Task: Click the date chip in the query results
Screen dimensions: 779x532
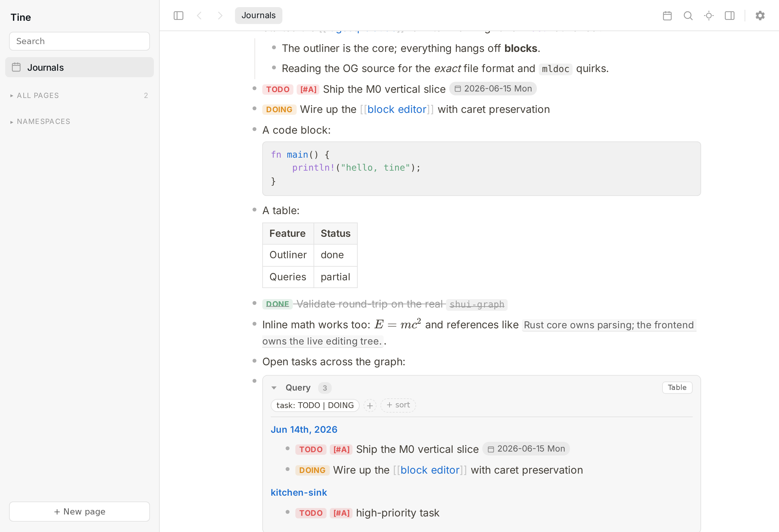Action: [x=526, y=449]
